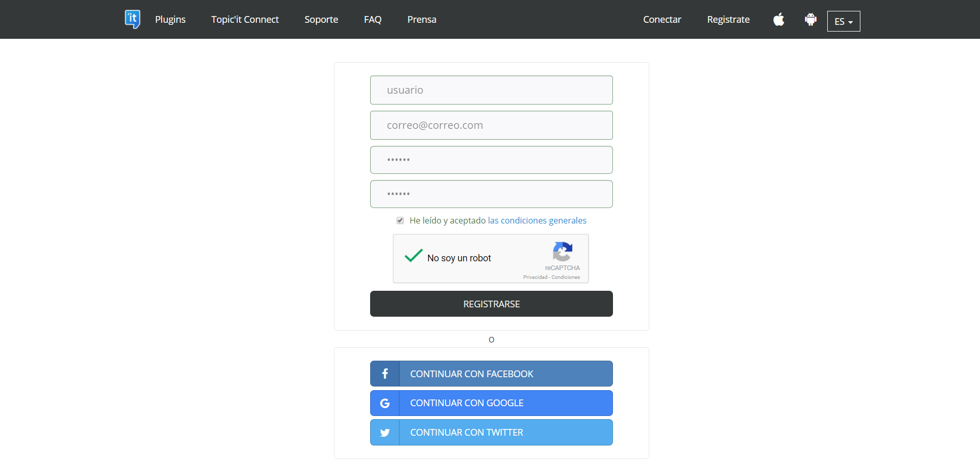Focus the usuario input field
The width and height of the screenshot is (980, 475).
point(491,90)
